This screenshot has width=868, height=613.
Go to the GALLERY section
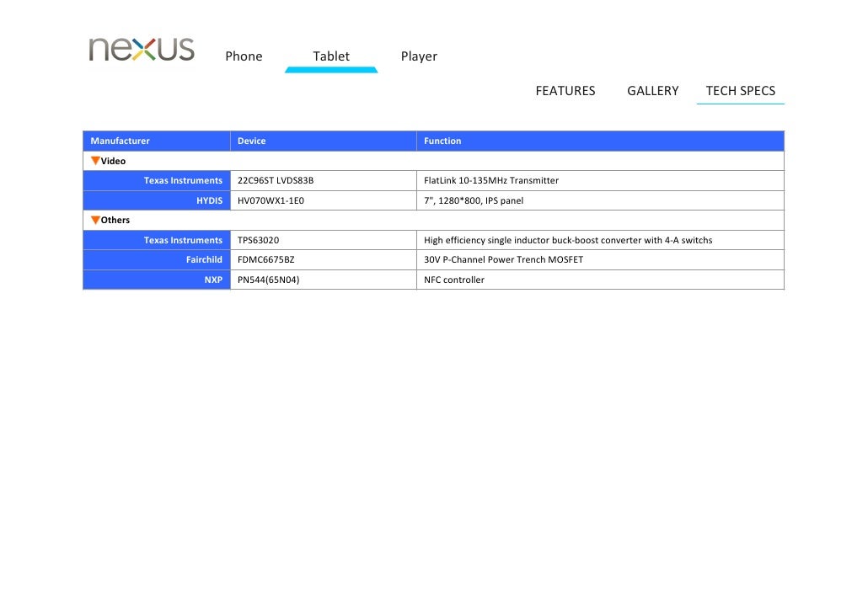point(652,91)
